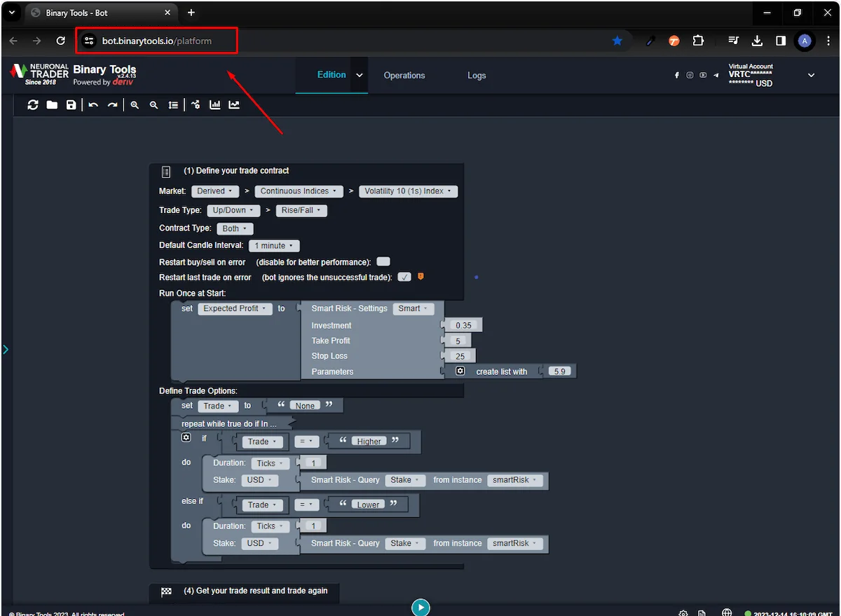Click the reset/refresh workspace icon
Image resolution: width=841 pixels, height=616 pixels.
(x=32, y=105)
